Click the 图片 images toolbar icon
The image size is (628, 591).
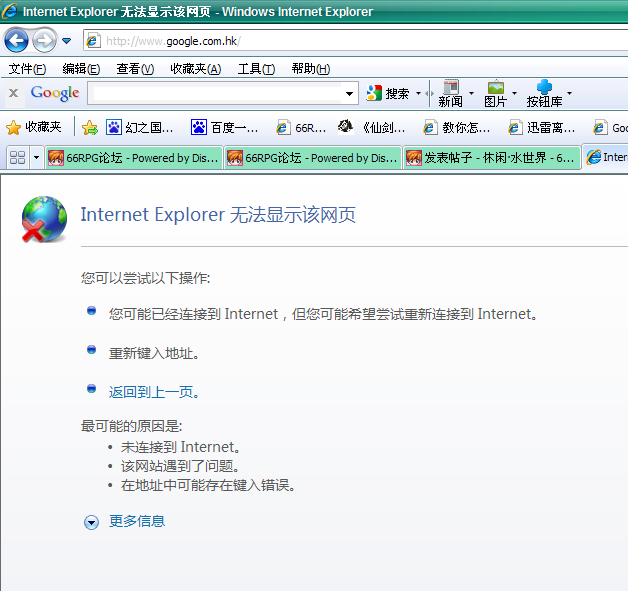(495, 94)
